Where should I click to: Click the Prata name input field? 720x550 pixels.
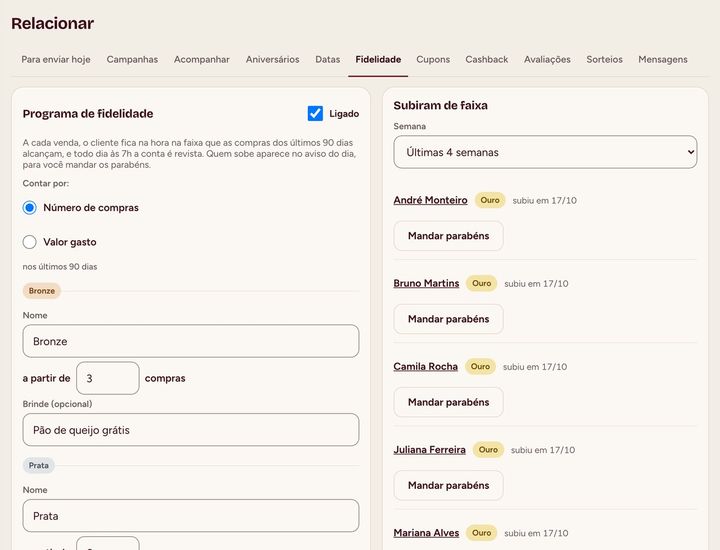click(191, 516)
